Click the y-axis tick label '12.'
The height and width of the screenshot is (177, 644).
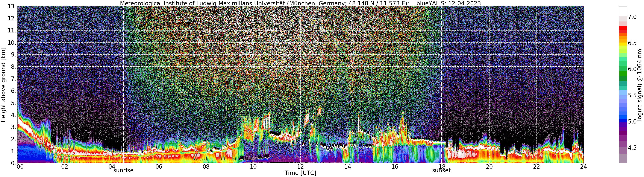[12, 18]
